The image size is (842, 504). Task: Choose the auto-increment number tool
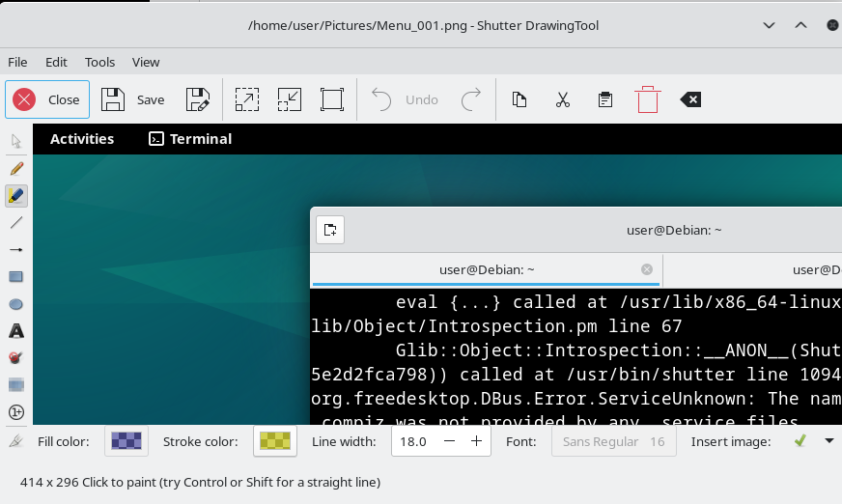coord(16,412)
